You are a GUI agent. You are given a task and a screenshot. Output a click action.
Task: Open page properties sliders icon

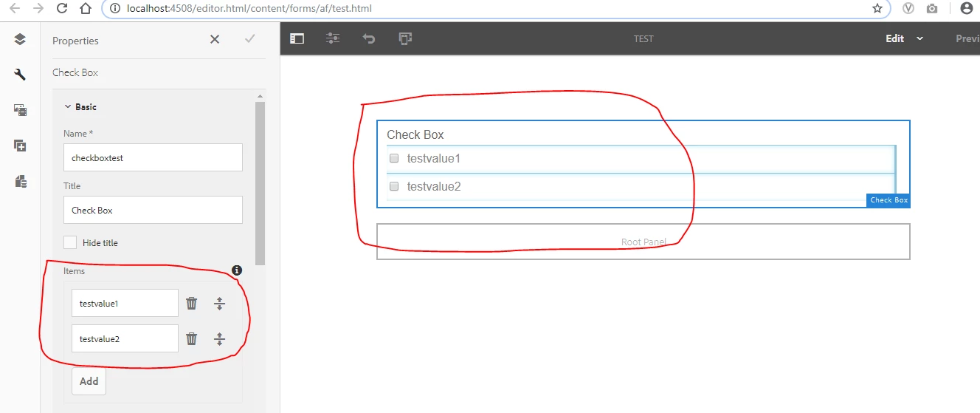[333, 38]
